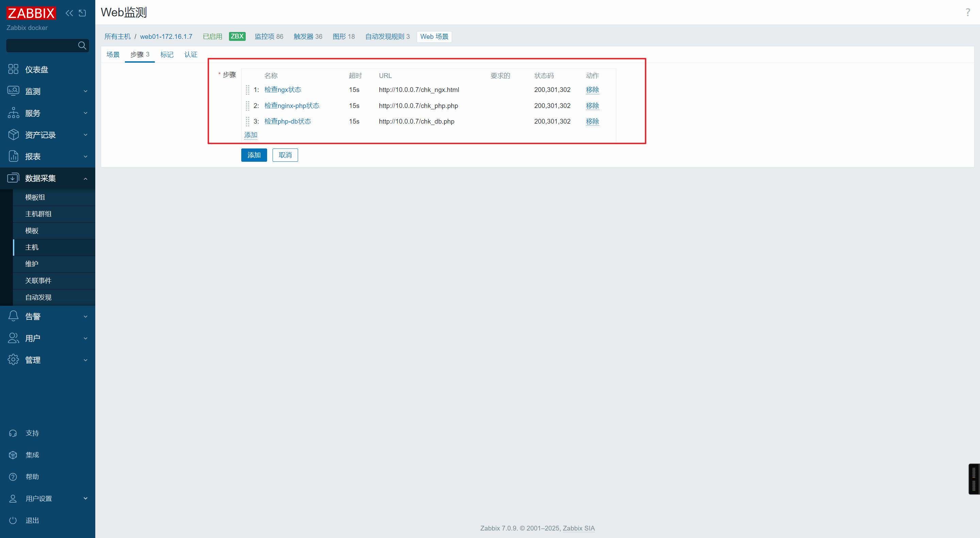Viewport: 980px width, 538px height.
Task: Click the 添加 link below the steps
Action: (x=251, y=135)
